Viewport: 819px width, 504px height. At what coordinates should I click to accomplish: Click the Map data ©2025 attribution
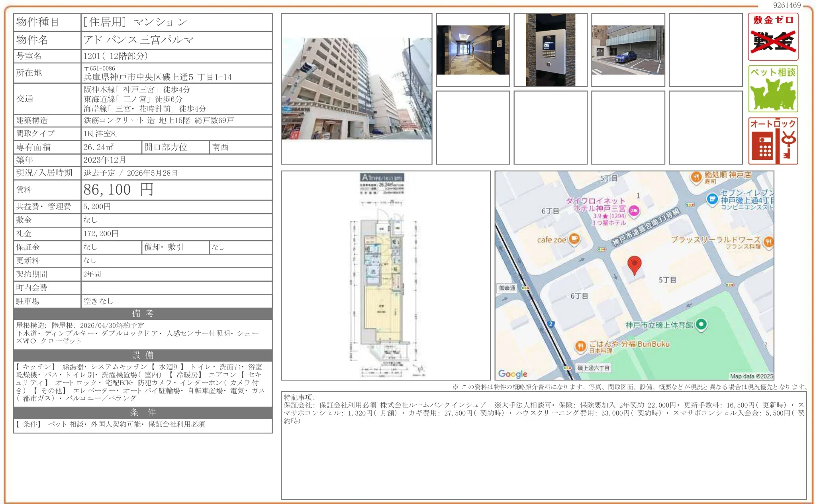751,376
